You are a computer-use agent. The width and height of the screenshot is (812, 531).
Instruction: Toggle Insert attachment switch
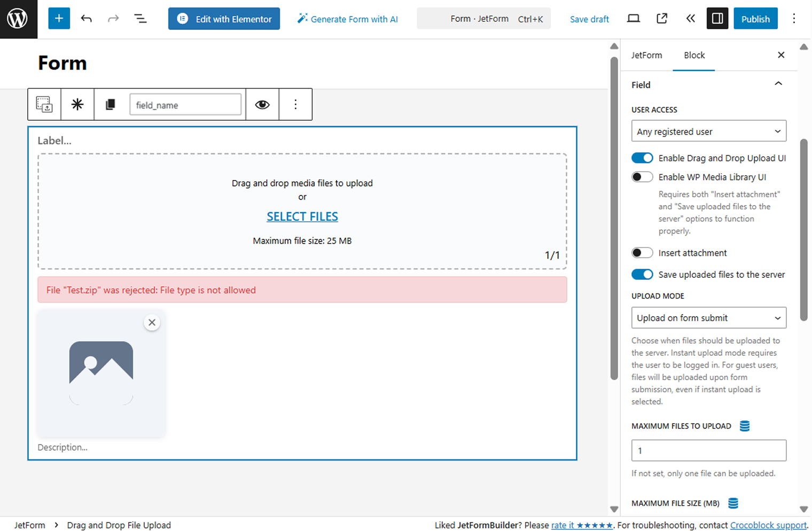(642, 253)
